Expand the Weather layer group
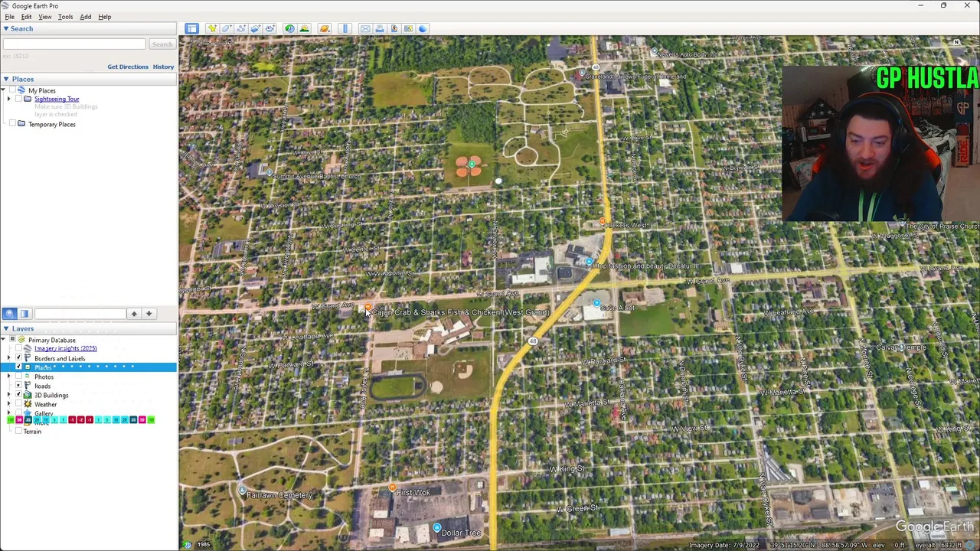 tap(9, 404)
